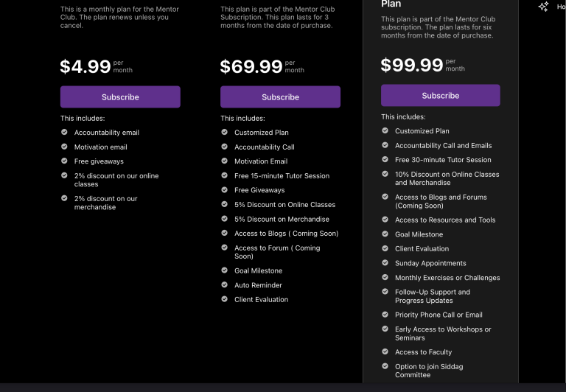Click the $4.99 price text
This screenshot has height=392, width=566.
click(85, 67)
